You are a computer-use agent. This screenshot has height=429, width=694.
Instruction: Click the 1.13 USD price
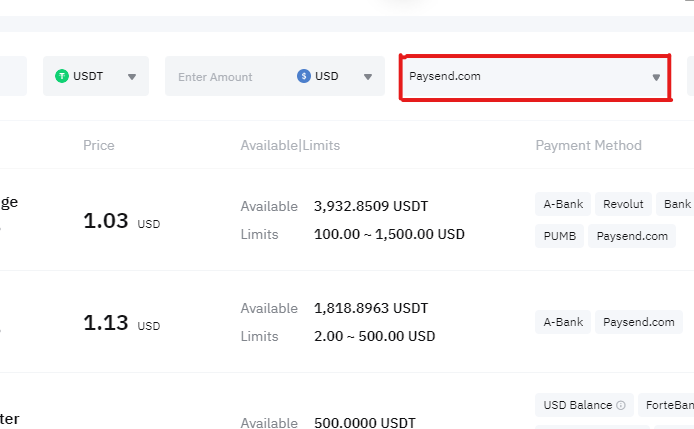(122, 323)
